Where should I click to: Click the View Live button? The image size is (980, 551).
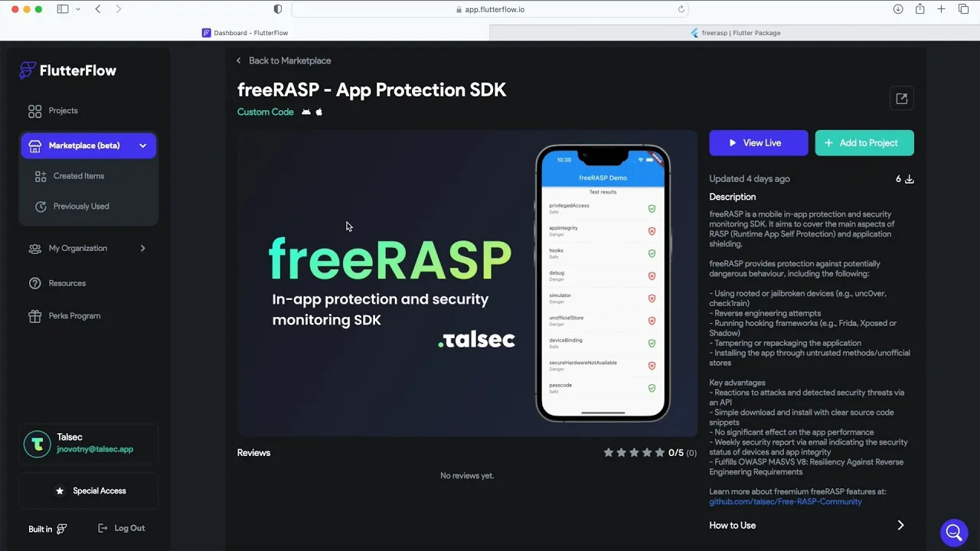click(x=758, y=143)
